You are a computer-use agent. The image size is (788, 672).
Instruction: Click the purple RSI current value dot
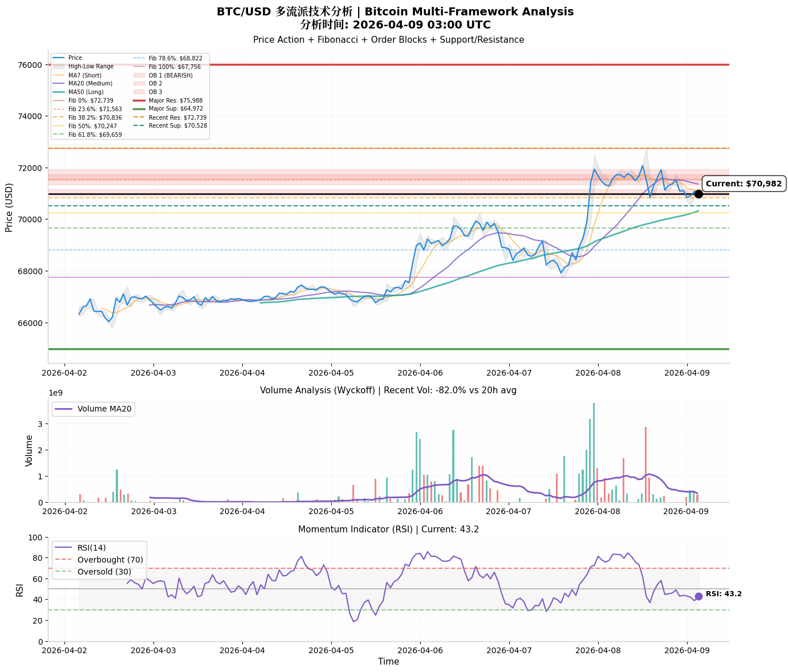tap(698, 596)
